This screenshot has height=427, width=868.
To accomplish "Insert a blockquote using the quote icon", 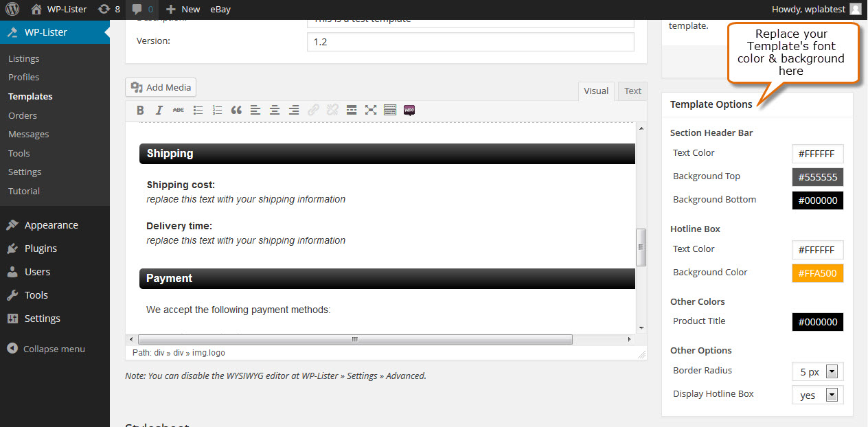I will point(236,110).
